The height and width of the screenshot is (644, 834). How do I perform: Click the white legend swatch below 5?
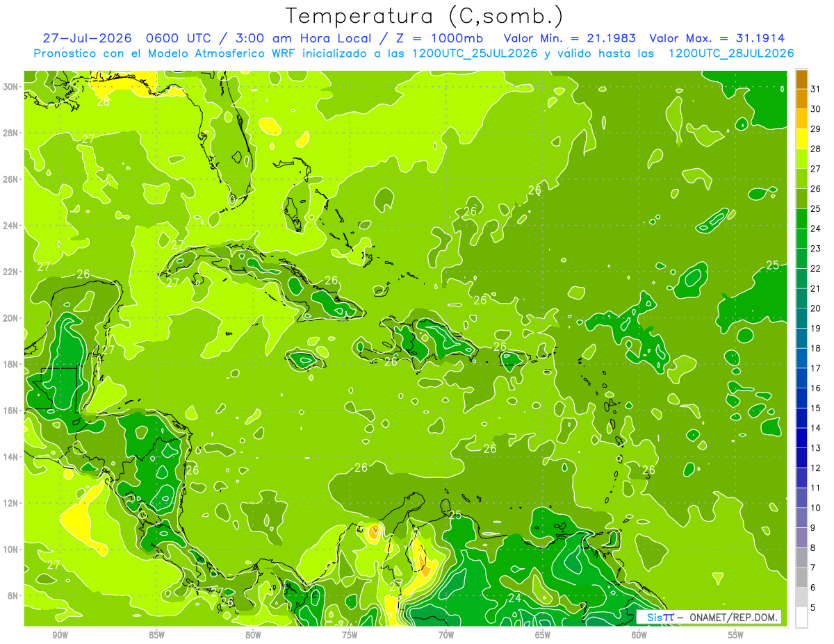801,618
